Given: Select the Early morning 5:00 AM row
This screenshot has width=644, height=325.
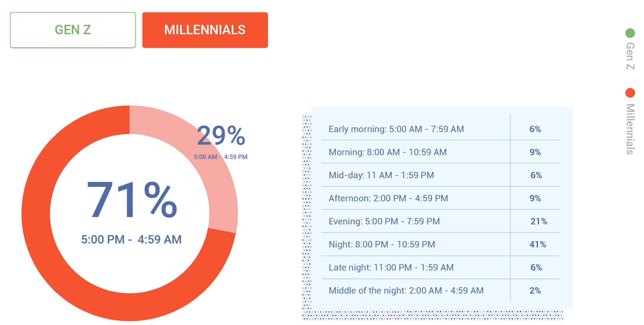Looking at the screenshot, I should pyautogui.click(x=440, y=129).
